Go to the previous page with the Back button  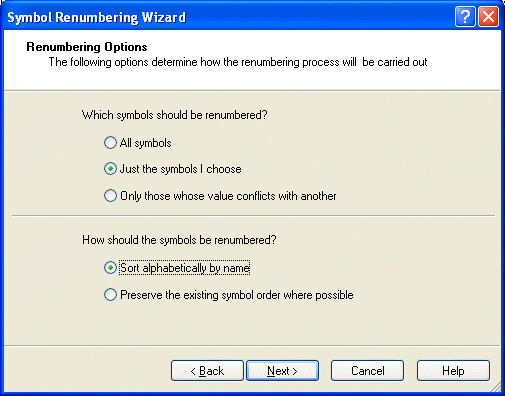click(x=207, y=371)
